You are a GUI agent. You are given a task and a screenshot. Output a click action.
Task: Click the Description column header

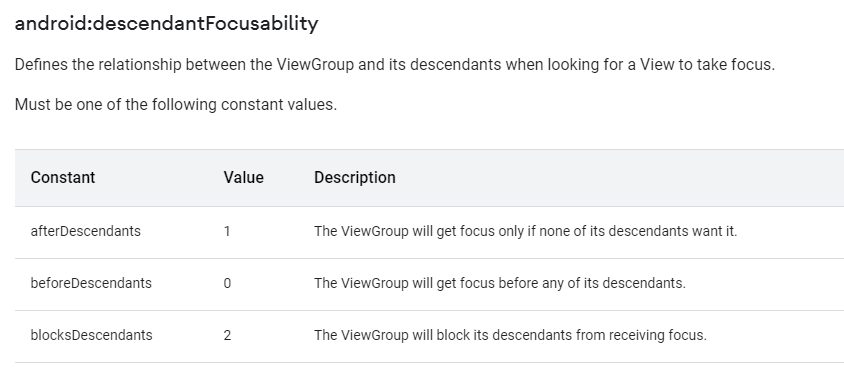355,178
